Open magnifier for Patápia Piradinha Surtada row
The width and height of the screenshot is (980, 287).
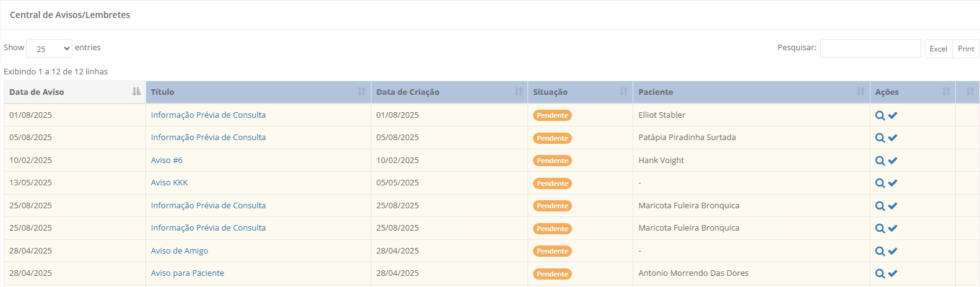point(880,138)
